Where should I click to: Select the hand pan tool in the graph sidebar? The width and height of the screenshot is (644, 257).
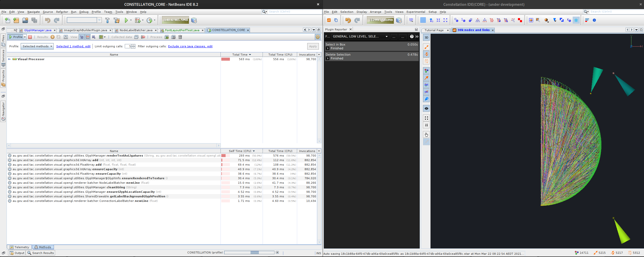click(426, 135)
